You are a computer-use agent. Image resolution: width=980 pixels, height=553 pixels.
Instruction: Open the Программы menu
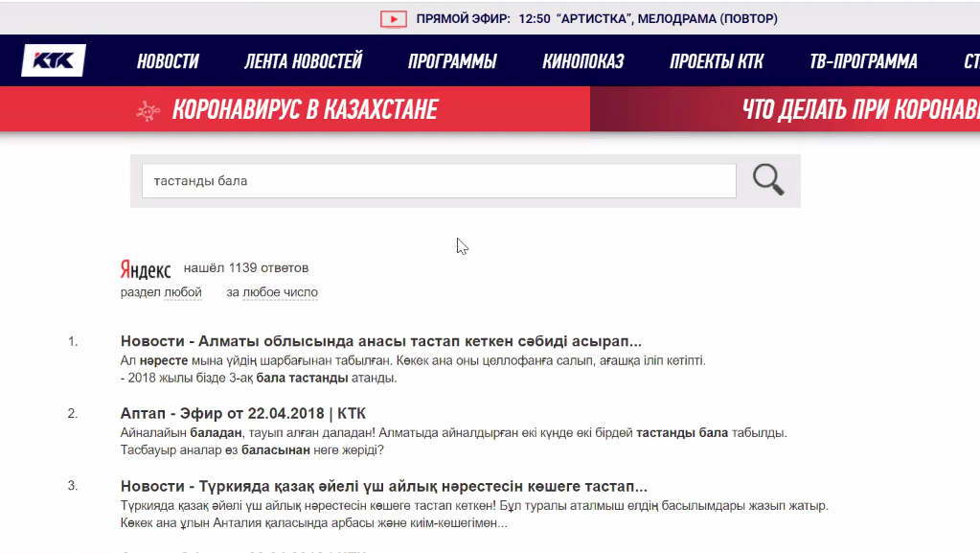click(x=452, y=61)
